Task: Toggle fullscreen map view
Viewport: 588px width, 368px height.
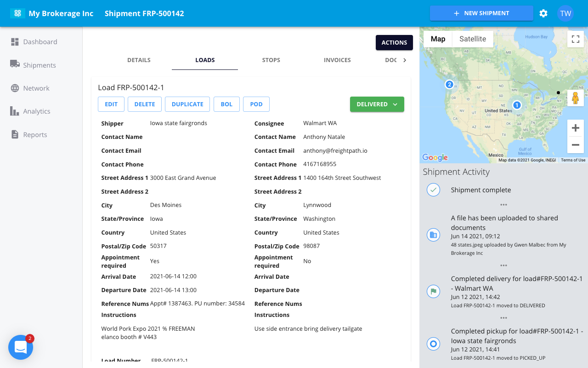Action: [575, 39]
